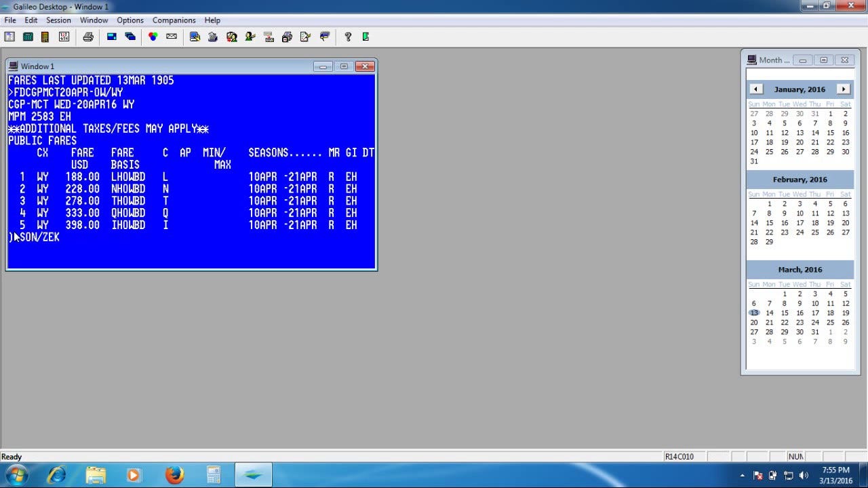Open the File menu

[10, 20]
